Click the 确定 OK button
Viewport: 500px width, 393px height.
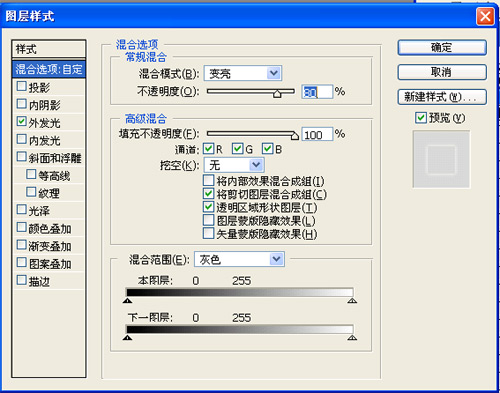[442, 47]
